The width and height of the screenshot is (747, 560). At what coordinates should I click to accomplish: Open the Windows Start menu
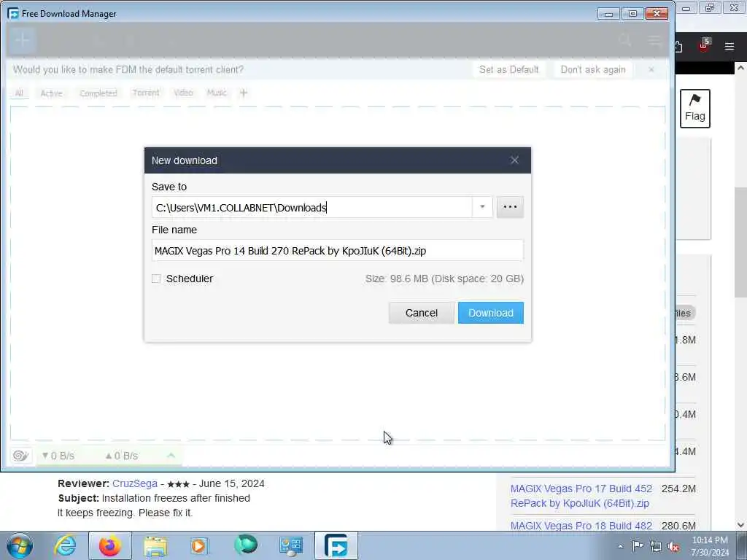20,545
